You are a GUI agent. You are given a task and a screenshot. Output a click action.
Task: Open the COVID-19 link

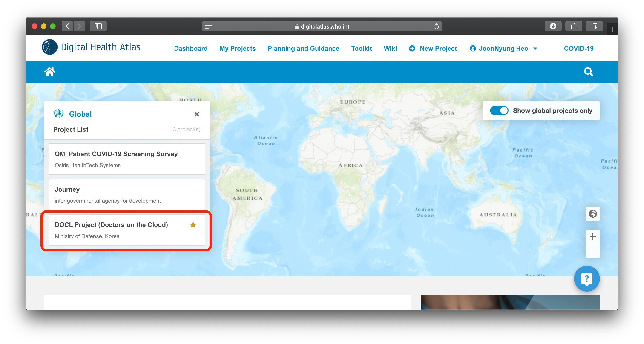[x=578, y=48]
